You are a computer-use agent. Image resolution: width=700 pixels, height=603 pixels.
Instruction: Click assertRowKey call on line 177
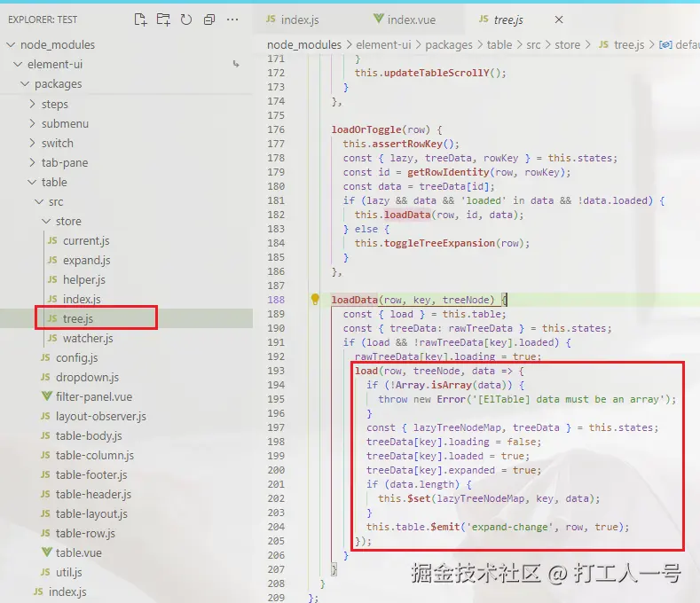coord(407,144)
